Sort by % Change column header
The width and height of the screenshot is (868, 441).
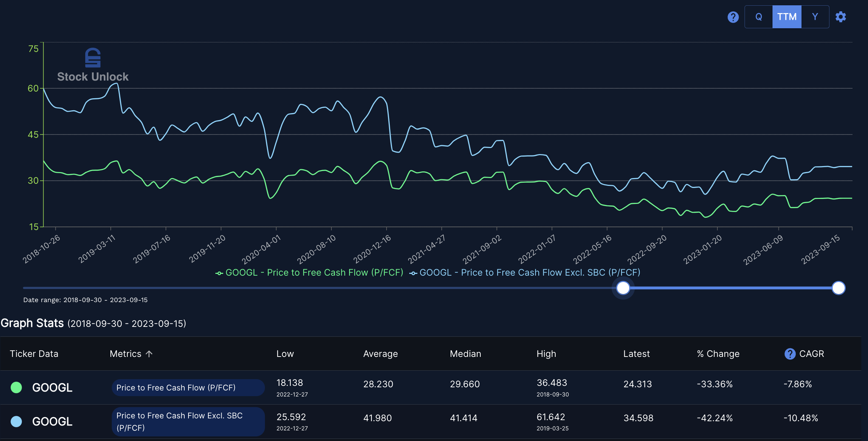(x=718, y=354)
